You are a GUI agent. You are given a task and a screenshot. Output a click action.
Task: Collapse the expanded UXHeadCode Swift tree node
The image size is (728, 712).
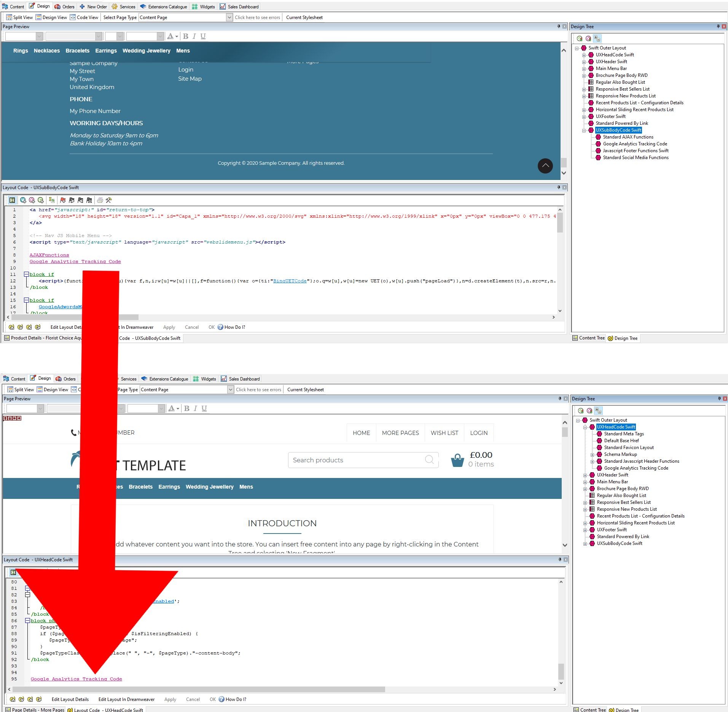(x=585, y=427)
